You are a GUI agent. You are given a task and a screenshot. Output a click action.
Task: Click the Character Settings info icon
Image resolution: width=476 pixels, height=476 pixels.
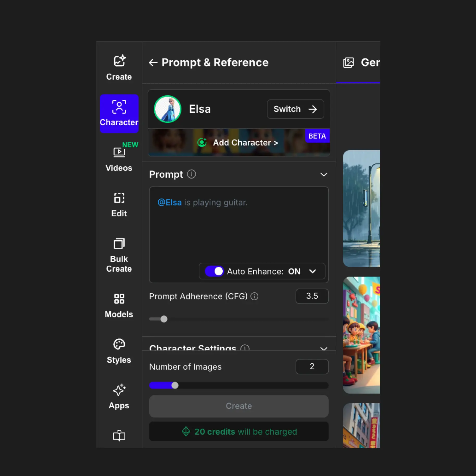click(x=245, y=348)
